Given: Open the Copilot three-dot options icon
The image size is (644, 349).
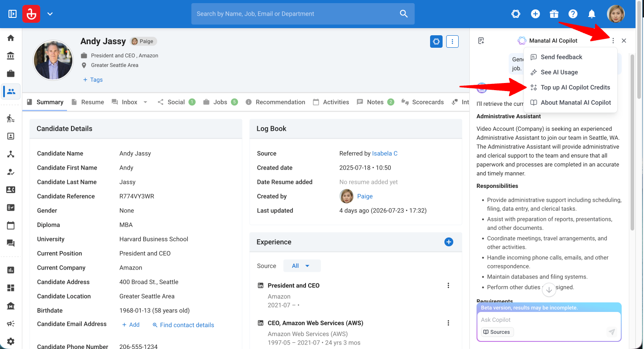Looking at the screenshot, I should [x=613, y=41].
